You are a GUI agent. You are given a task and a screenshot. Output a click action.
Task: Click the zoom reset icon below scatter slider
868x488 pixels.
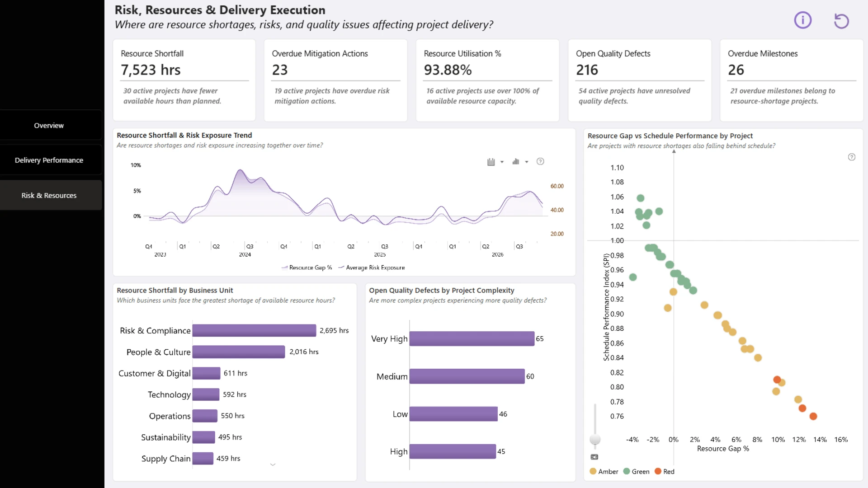[x=594, y=457]
